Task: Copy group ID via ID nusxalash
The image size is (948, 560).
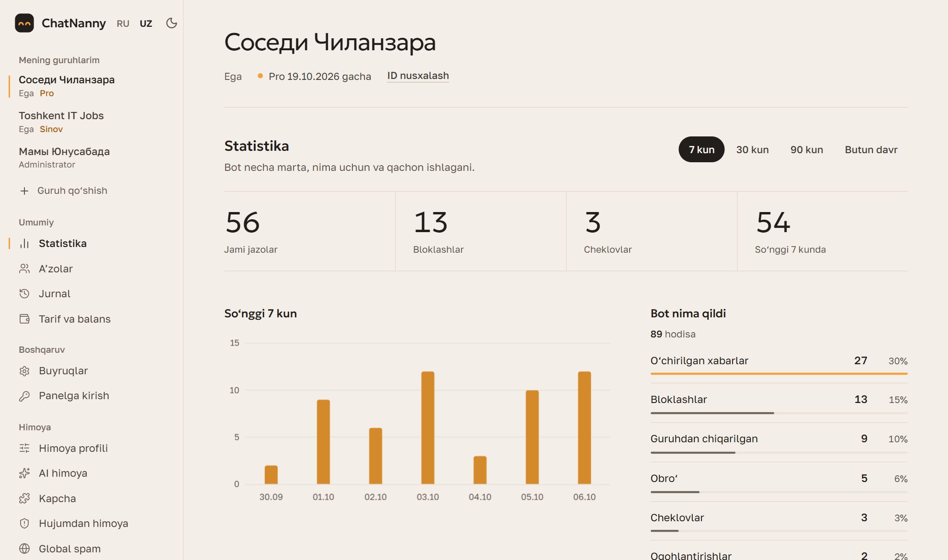Action: click(x=418, y=76)
